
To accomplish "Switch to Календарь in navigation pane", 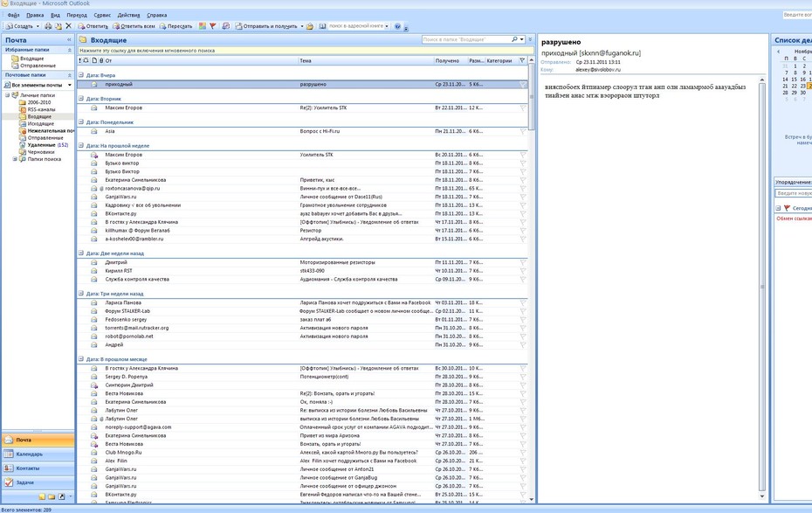I will [x=38, y=454].
